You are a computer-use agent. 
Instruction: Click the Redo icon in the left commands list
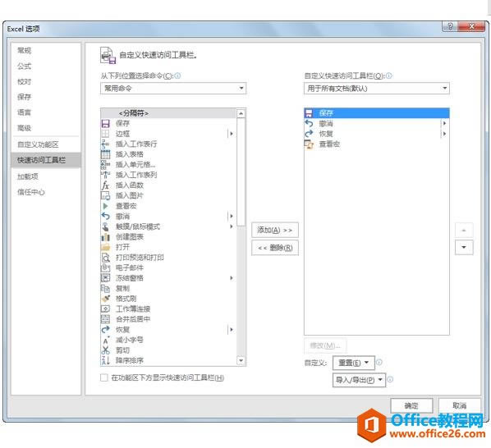(106, 330)
